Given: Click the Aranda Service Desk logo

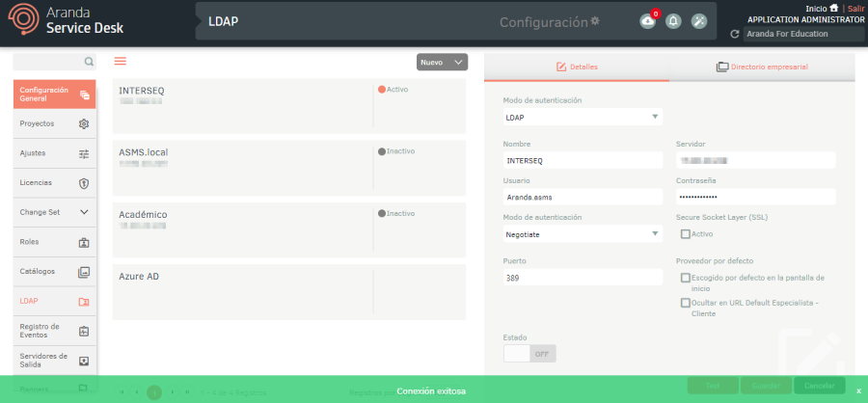Looking at the screenshot, I should tap(66, 21).
